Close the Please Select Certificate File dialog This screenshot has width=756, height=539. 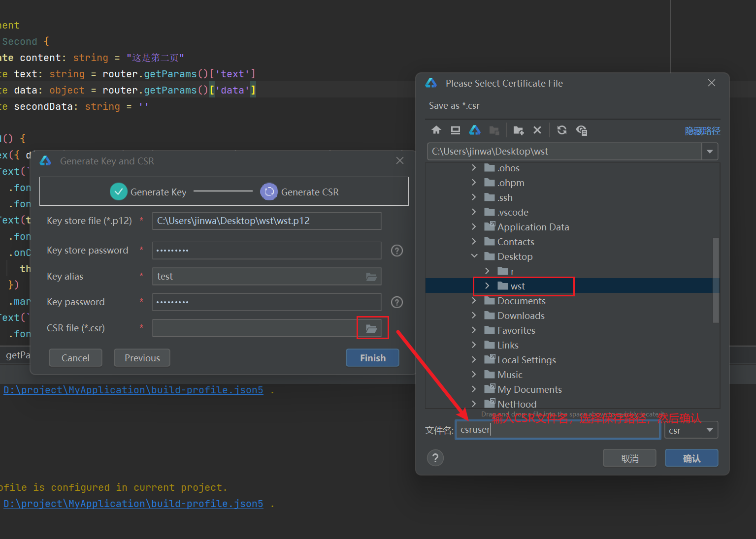712,83
